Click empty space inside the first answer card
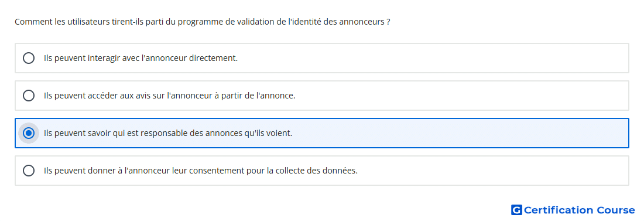The image size is (644, 221). coord(431,58)
